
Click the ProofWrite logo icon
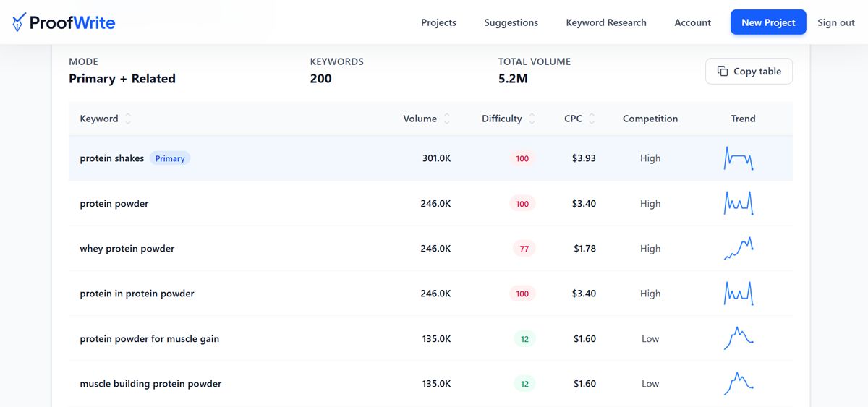pos(19,22)
